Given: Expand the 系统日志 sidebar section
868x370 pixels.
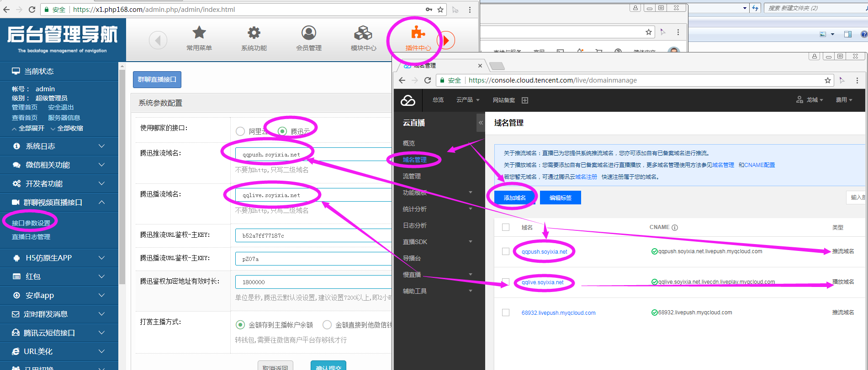Looking at the screenshot, I should coord(59,146).
